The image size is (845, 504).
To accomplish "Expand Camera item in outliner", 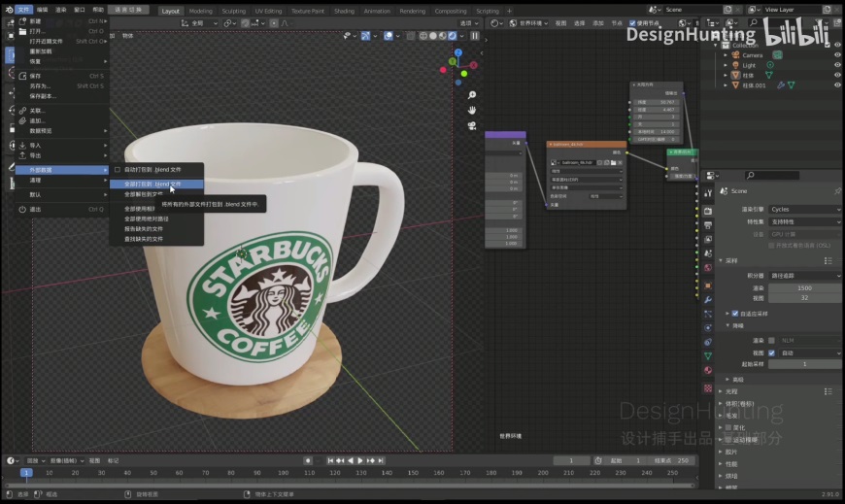I will 726,55.
